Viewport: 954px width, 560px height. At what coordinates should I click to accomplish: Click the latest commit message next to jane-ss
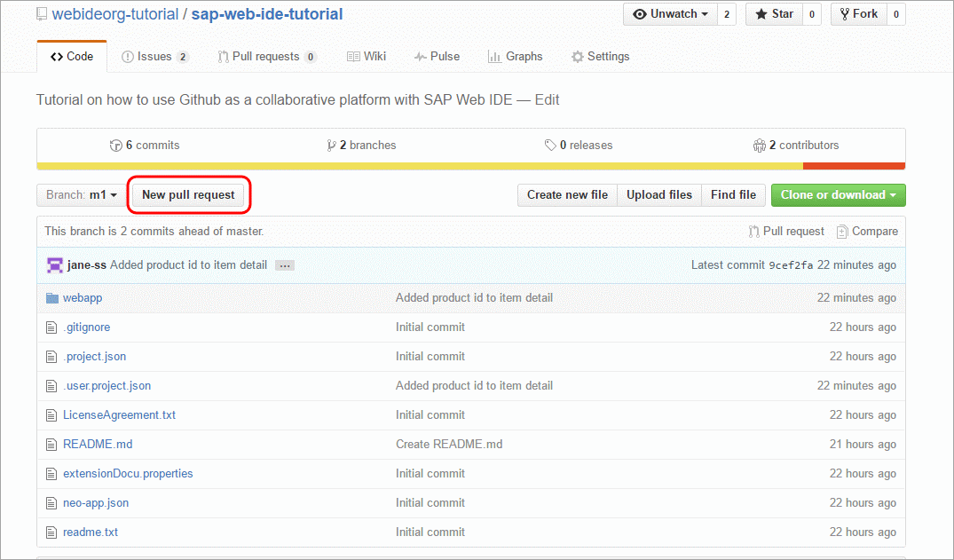(x=189, y=265)
